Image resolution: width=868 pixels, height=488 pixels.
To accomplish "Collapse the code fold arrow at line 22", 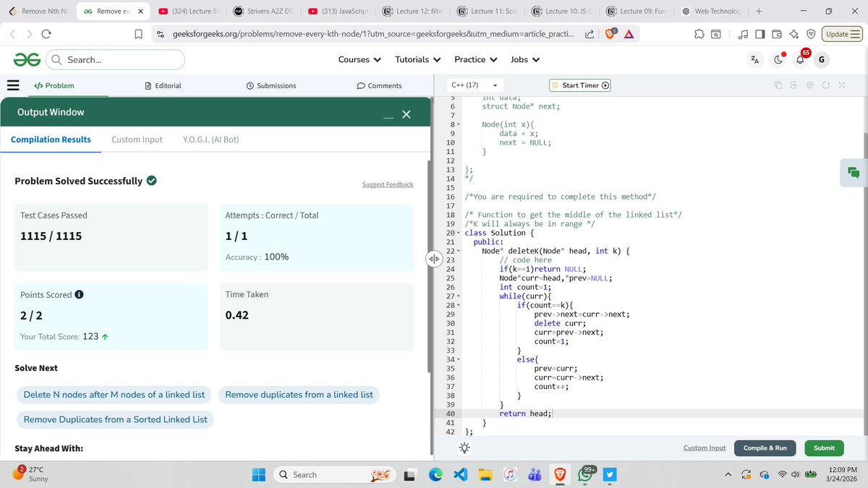I will click(458, 251).
